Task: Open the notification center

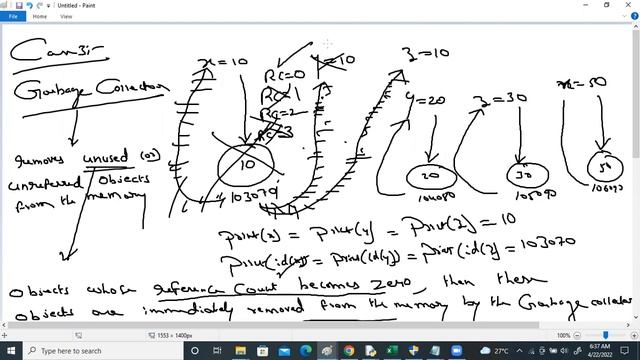Action: point(624,351)
